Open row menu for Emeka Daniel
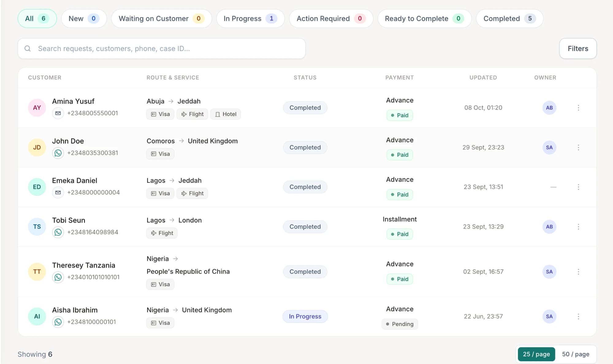The image size is (613, 364). click(578, 187)
